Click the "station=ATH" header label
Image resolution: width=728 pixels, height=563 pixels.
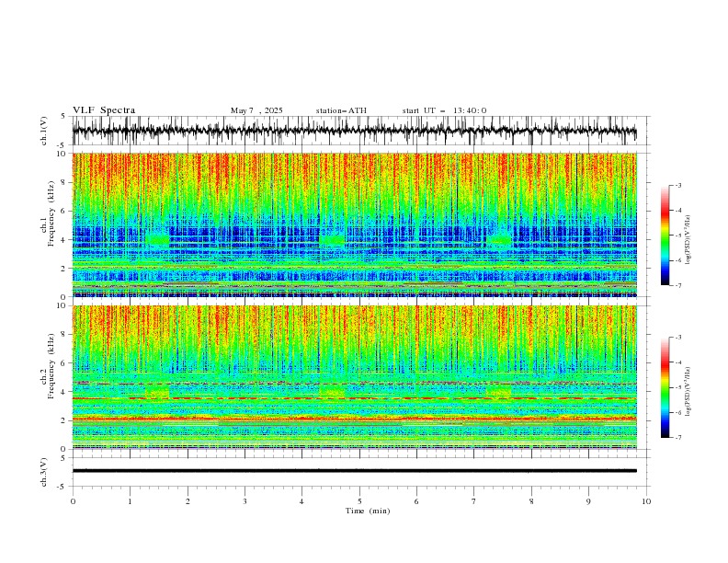click(x=341, y=110)
